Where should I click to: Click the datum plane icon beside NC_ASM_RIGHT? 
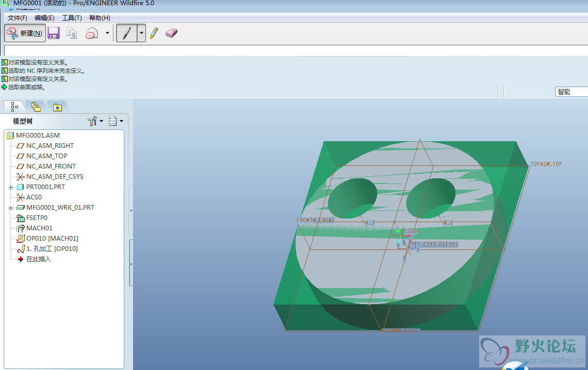click(x=20, y=146)
